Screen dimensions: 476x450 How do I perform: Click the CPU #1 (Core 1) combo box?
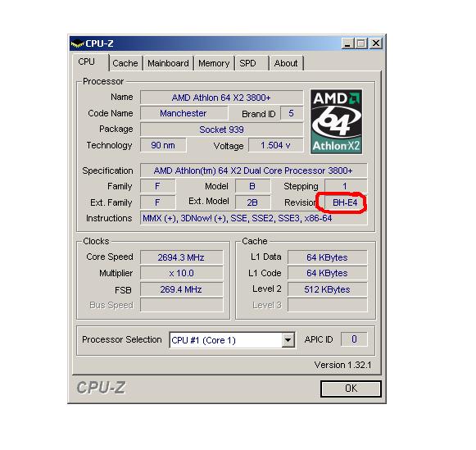point(232,340)
